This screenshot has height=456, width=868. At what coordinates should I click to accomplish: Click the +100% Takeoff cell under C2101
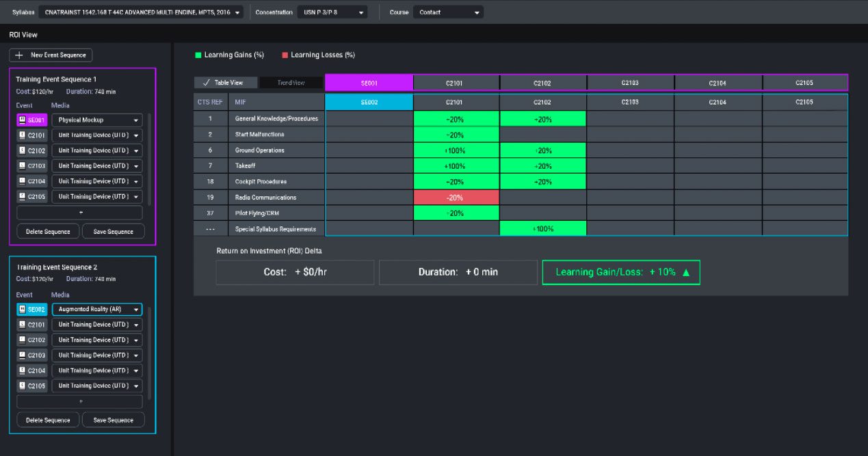point(456,165)
